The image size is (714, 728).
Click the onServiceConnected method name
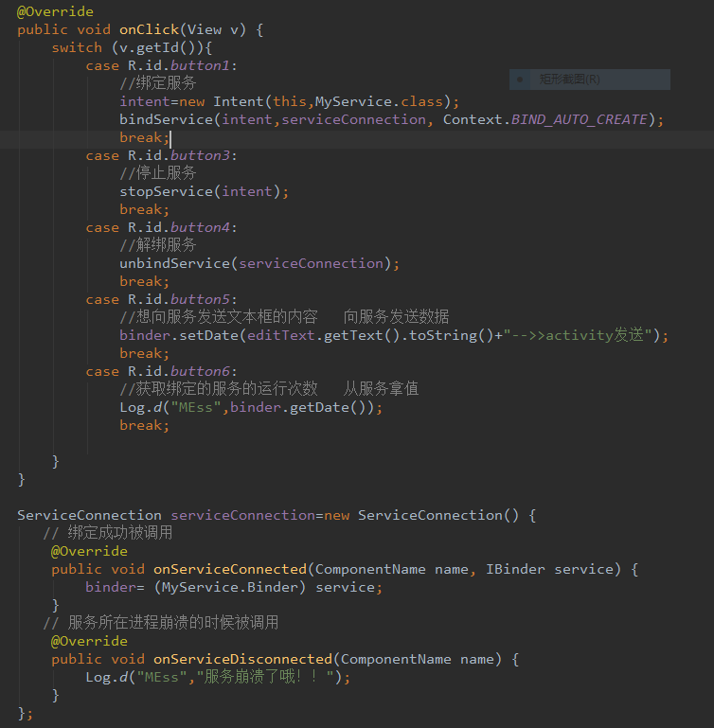[230, 569]
